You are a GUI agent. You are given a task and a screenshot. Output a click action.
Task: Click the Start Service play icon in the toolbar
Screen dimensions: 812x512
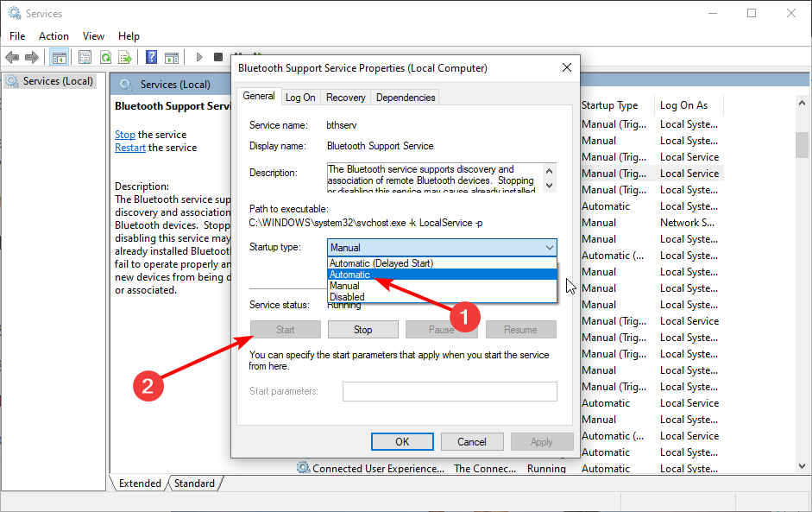[198, 57]
